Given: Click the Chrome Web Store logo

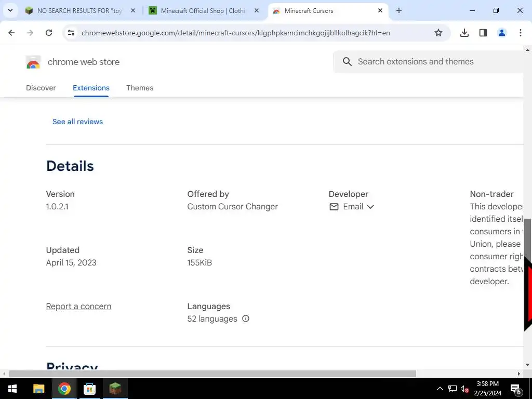Looking at the screenshot, I should (33, 62).
